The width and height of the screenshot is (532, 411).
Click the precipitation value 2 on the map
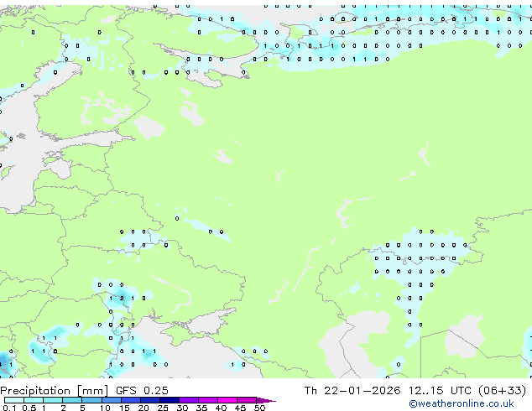click(x=122, y=299)
